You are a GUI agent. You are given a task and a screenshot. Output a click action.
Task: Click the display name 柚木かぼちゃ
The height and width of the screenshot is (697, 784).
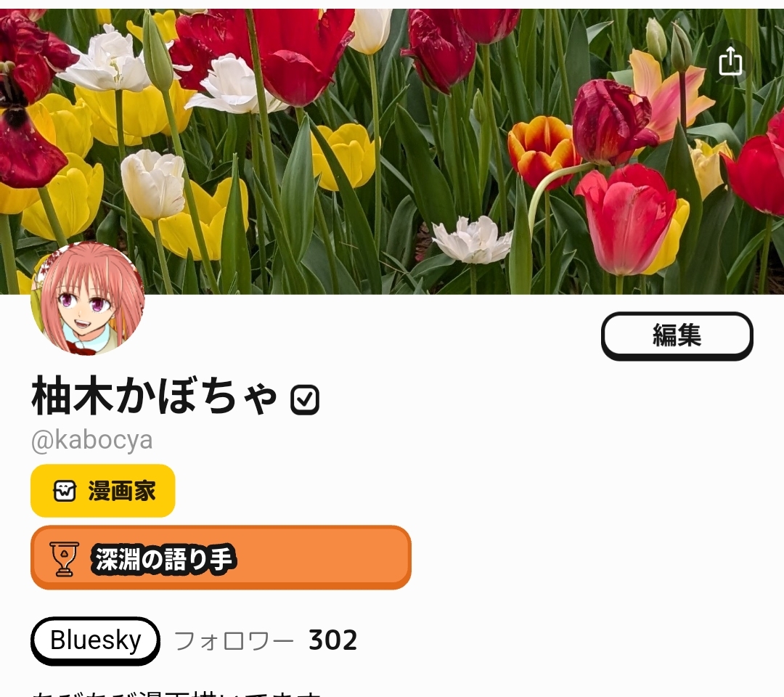pyautogui.click(x=154, y=396)
